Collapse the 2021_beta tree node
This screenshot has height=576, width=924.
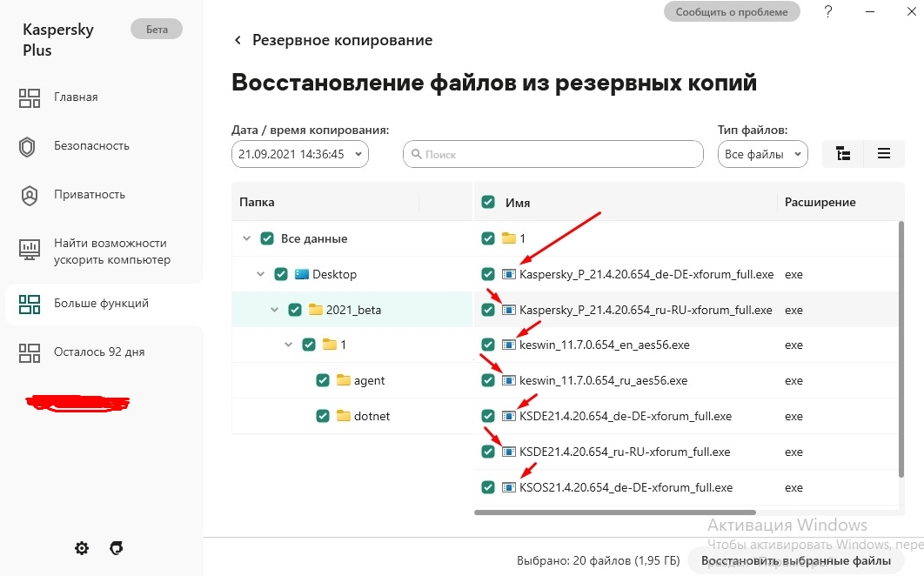[x=275, y=310]
